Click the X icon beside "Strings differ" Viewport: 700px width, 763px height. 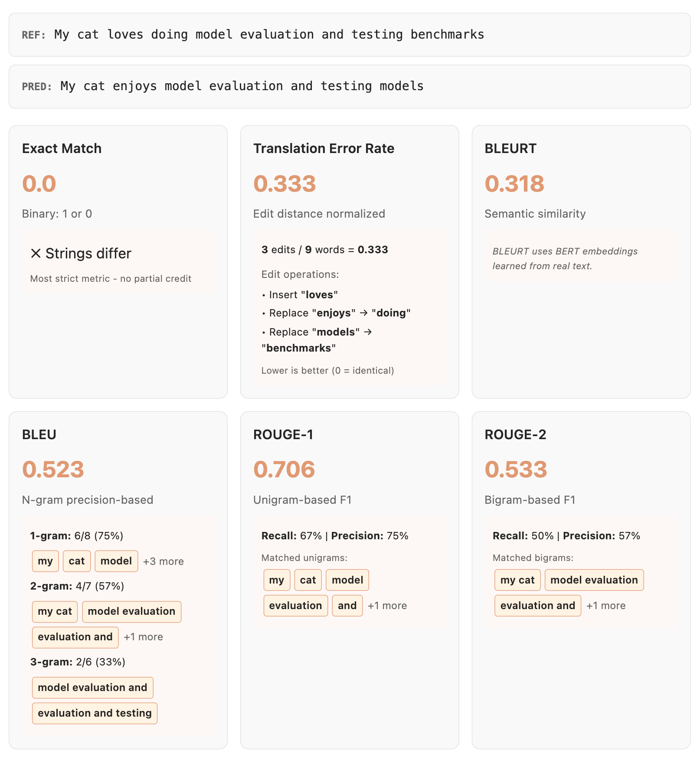point(36,254)
